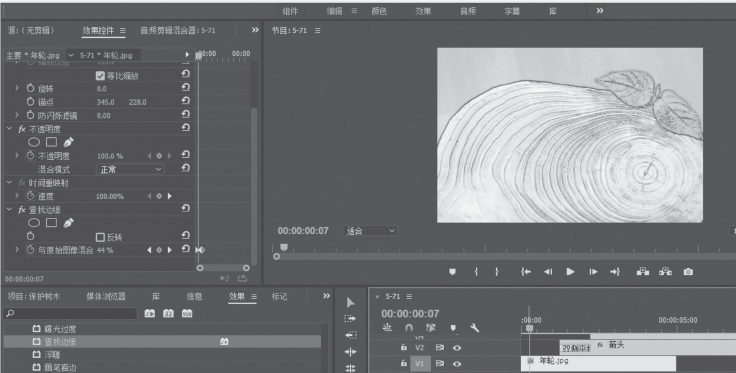Reset the 与原始图像混合 parameter
Image resolution: width=736 pixels, height=373 pixels.
click(185, 249)
